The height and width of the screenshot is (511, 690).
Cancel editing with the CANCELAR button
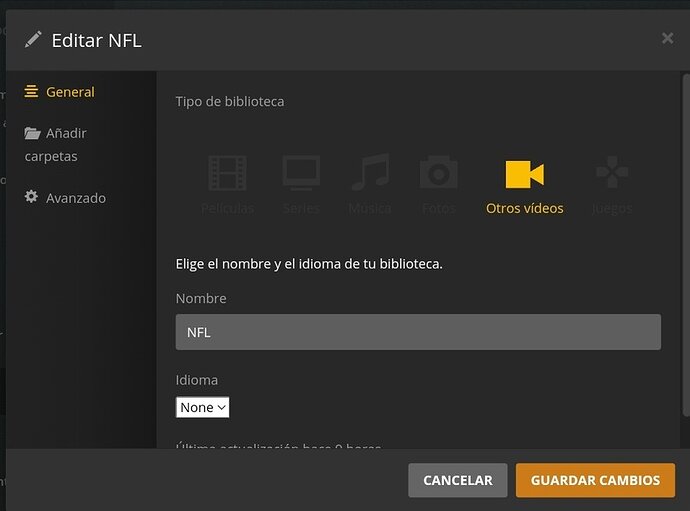coord(458,480)
